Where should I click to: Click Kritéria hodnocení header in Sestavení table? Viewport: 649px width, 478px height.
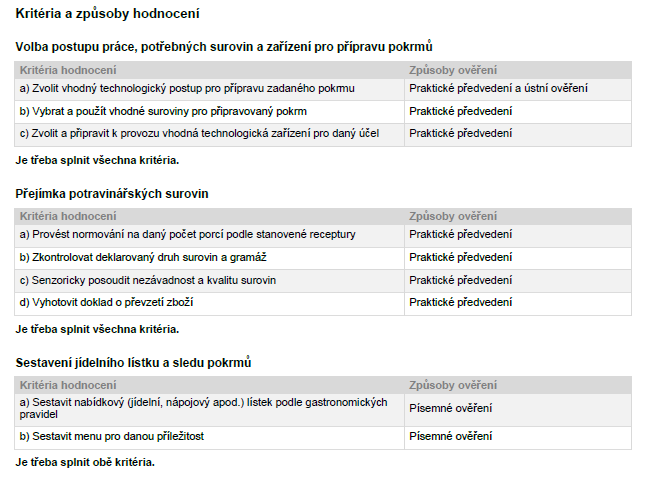pyautogui.click(x=68, y=385)
